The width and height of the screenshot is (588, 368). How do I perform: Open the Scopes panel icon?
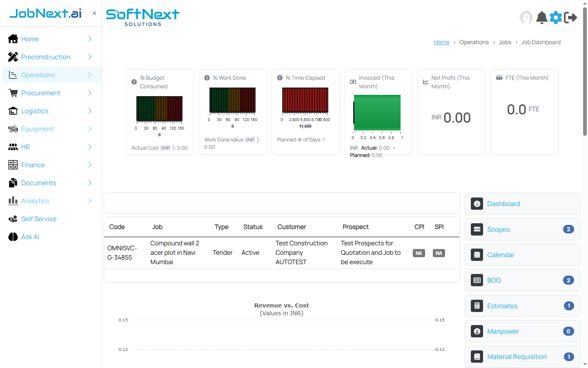coord(477,229)
